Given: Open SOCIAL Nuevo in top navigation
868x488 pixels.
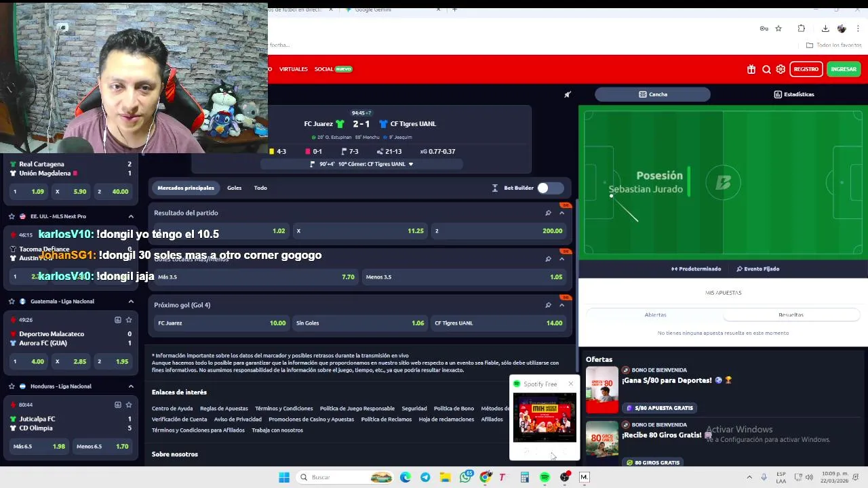Looking at the screenshot, I should pyautogui.click(x=333, y=69).
